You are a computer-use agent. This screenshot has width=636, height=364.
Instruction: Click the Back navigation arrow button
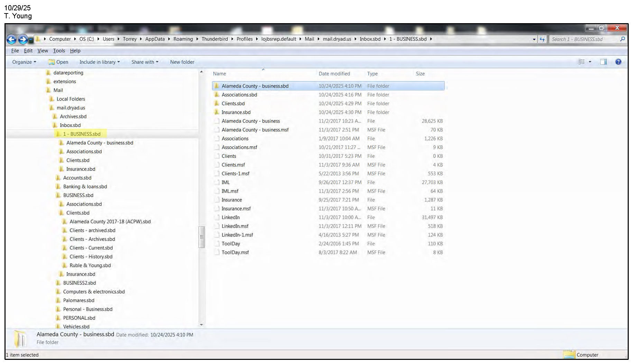[x=11, y=39]
